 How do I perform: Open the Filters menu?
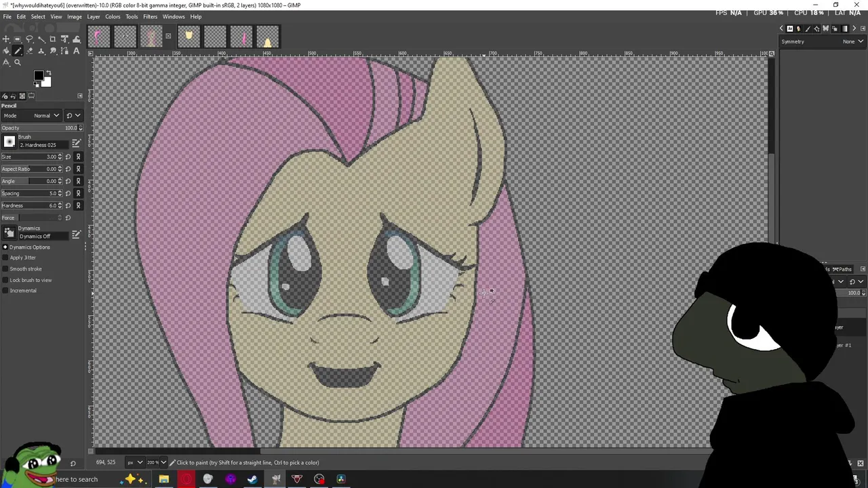point(150,16)
